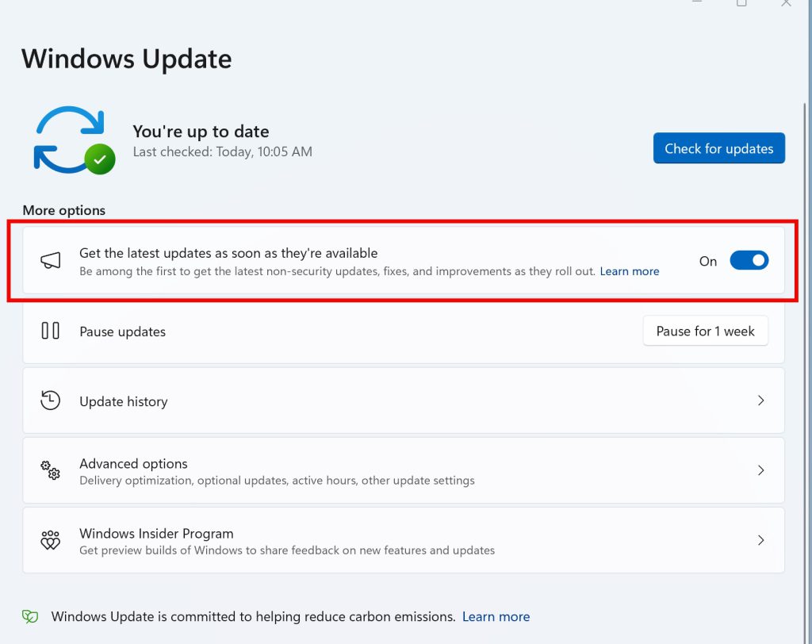Click the megaphone icon beside latest updates
The width and height of the screenshot is (812, 644).
[51, 261]
